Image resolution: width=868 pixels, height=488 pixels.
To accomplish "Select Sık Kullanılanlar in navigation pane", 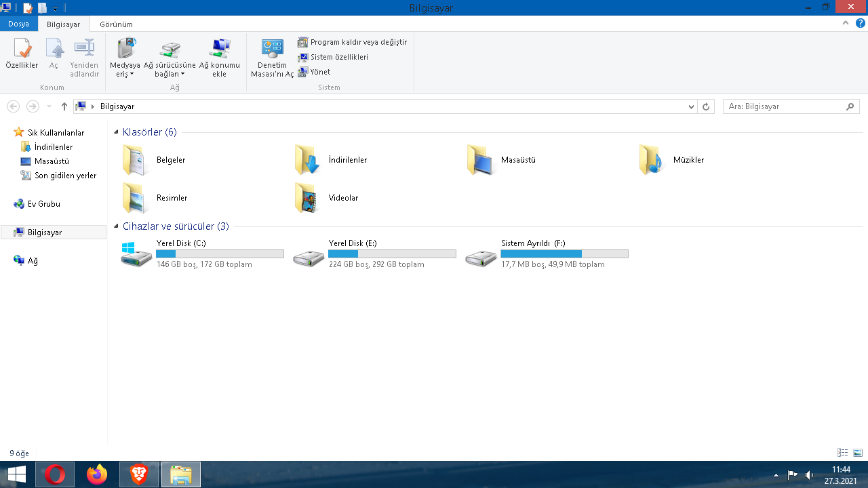I will (49, 133).
